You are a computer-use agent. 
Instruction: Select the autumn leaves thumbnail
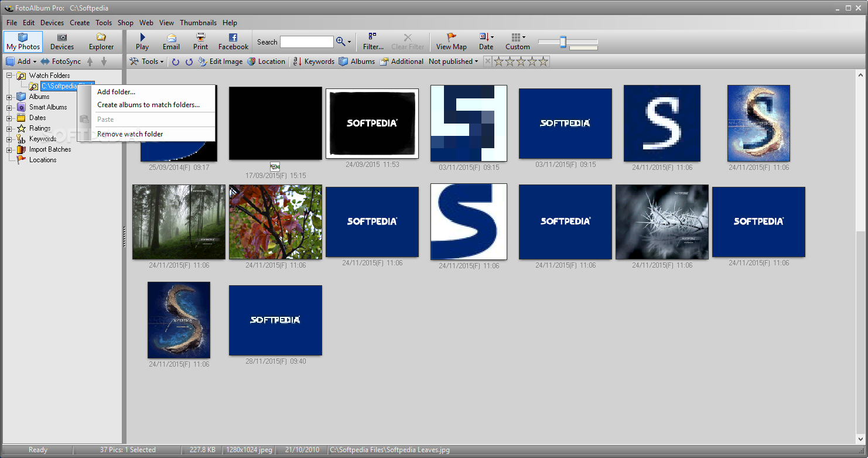pyautogui.click(x=275, y=222)
